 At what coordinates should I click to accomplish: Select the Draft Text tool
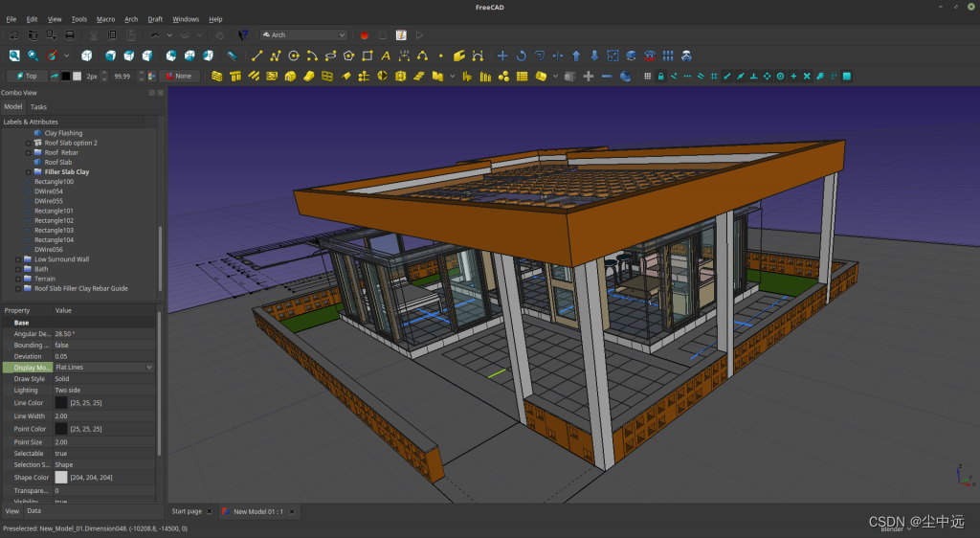[386, 56]
